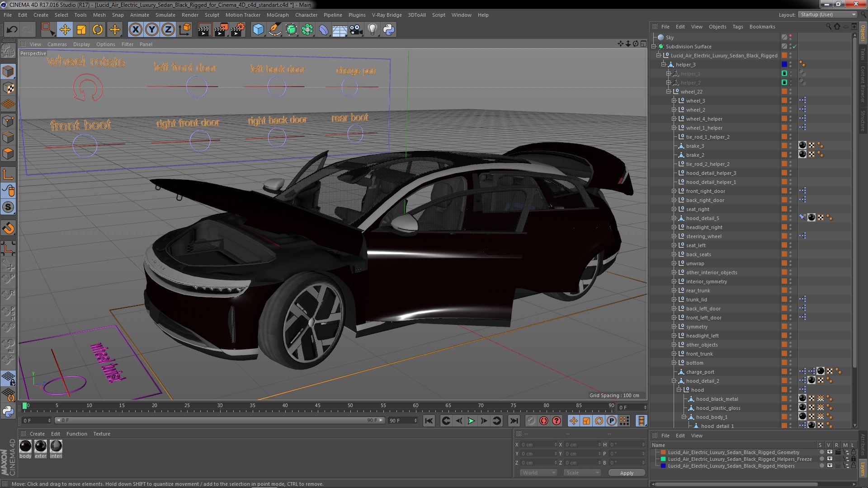The height and width of the screenshot is (488, 868).
Task: Select the body material thumbnail
Action: tap(25, 446)
